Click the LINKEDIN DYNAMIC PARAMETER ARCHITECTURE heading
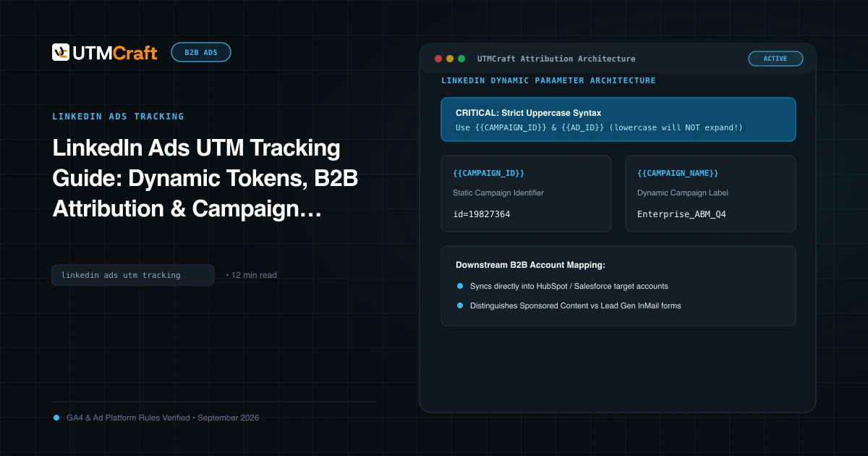The image size is (868, 456). coord(548,81)
